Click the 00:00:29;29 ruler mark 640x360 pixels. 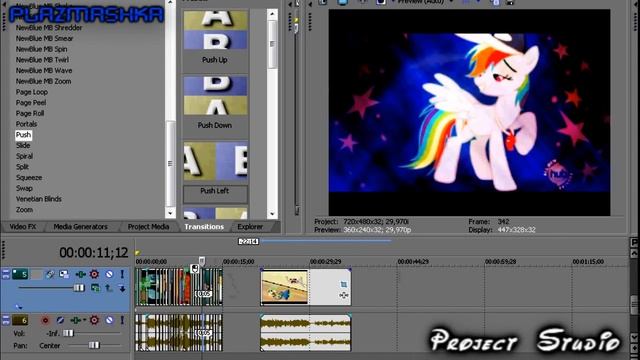(325, 262)
